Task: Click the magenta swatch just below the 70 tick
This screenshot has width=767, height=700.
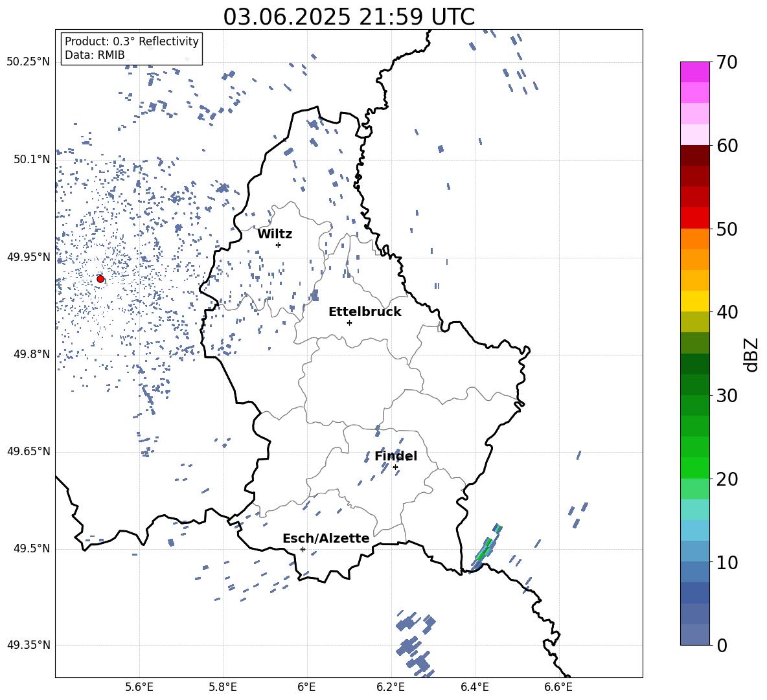Action: click(x=694, y=73)
